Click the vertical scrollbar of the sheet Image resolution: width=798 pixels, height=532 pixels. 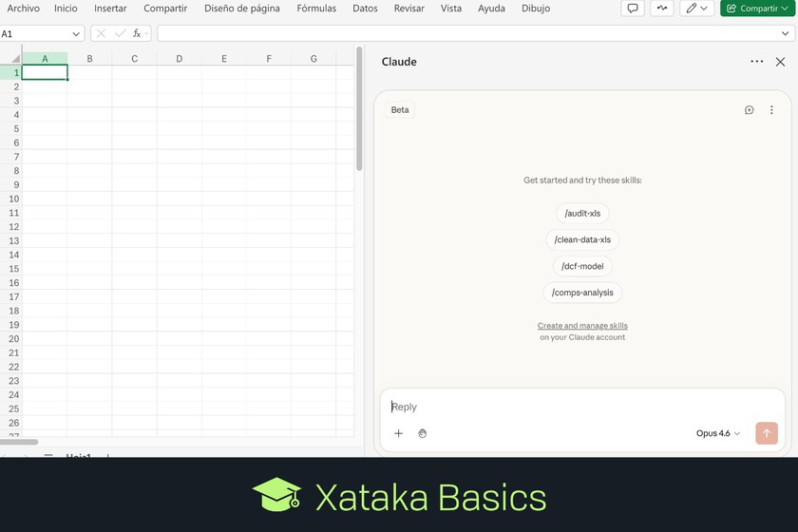pos(359,109)
